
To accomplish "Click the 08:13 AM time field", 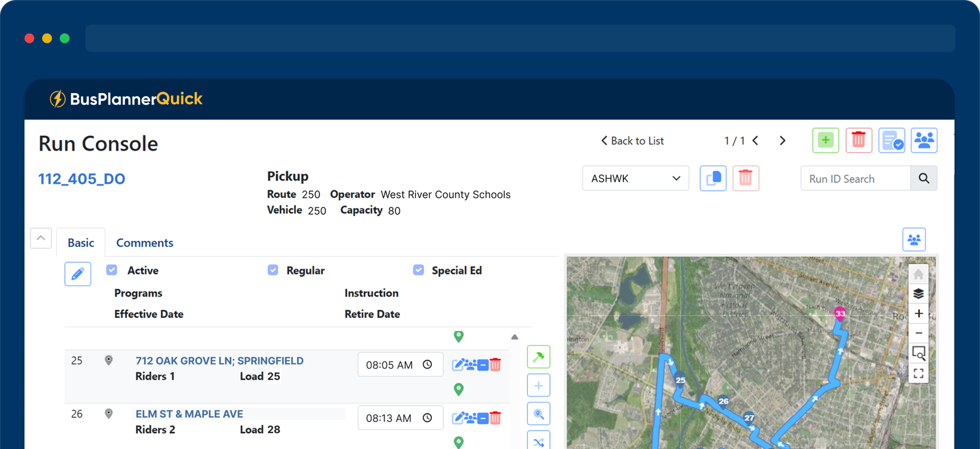I will (x=401, y=418).
